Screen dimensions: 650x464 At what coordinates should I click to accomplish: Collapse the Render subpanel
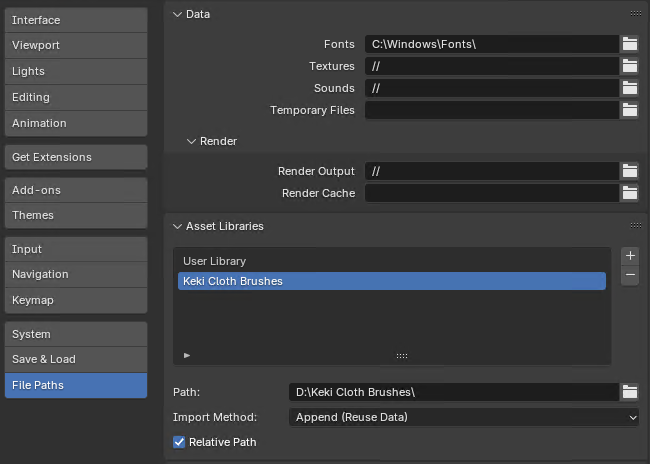pyautogui.click(x=191, y=141)
